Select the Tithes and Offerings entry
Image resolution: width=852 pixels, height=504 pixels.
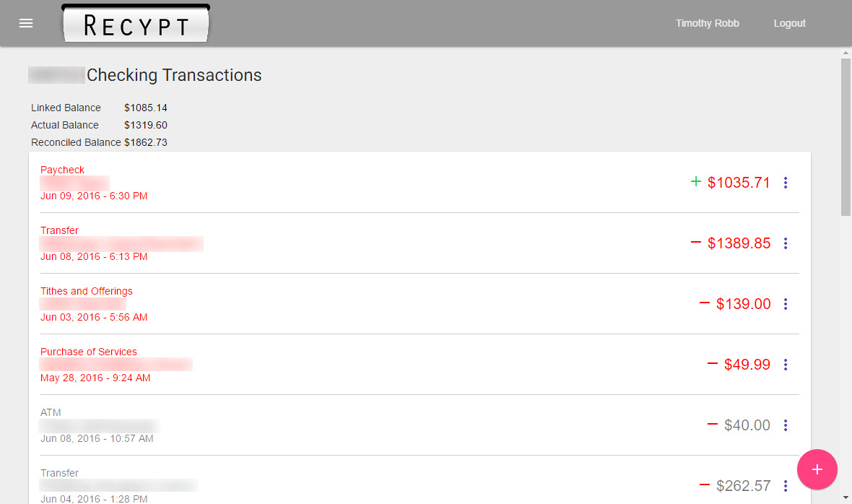tap(420, 304)
